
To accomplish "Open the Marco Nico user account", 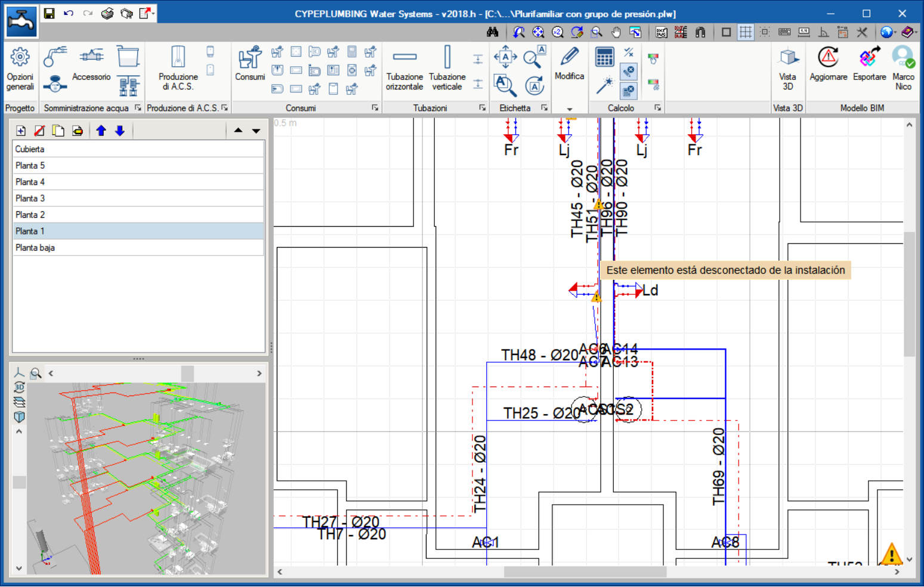I will coord(903,69).
